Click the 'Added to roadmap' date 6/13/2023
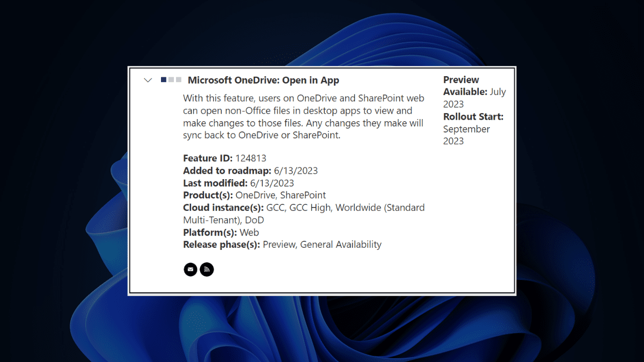644x362 pixels. (296, 171)
